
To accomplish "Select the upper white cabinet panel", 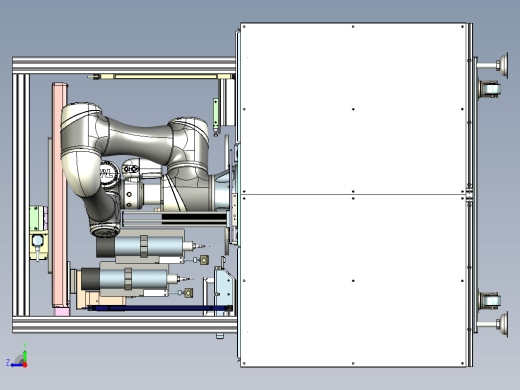I will point(353,109).
